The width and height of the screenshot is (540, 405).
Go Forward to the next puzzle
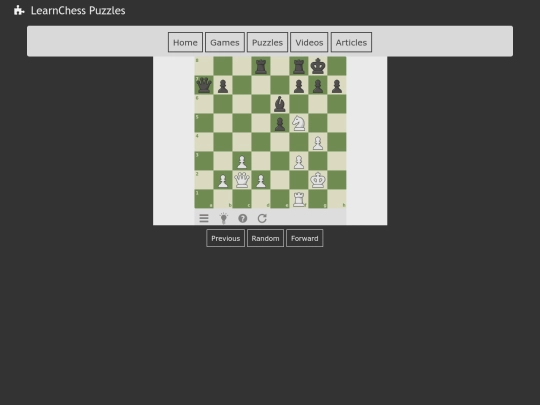[304, 238]
